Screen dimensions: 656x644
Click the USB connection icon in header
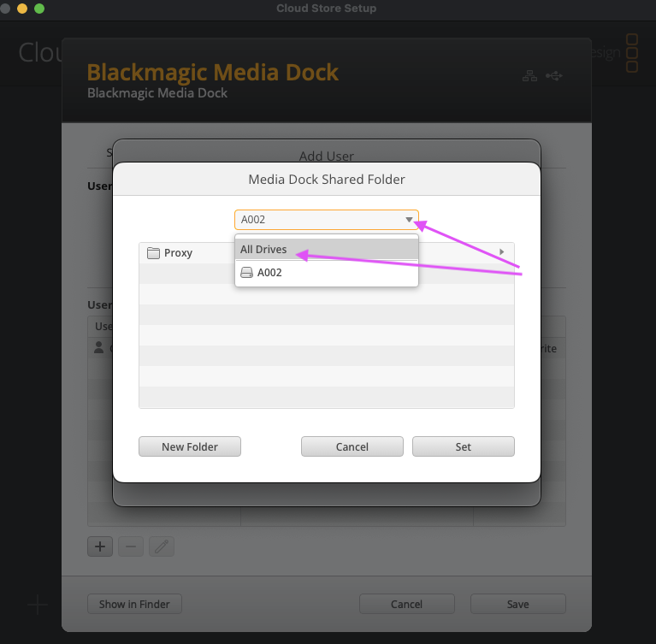[x=554, y=76]
